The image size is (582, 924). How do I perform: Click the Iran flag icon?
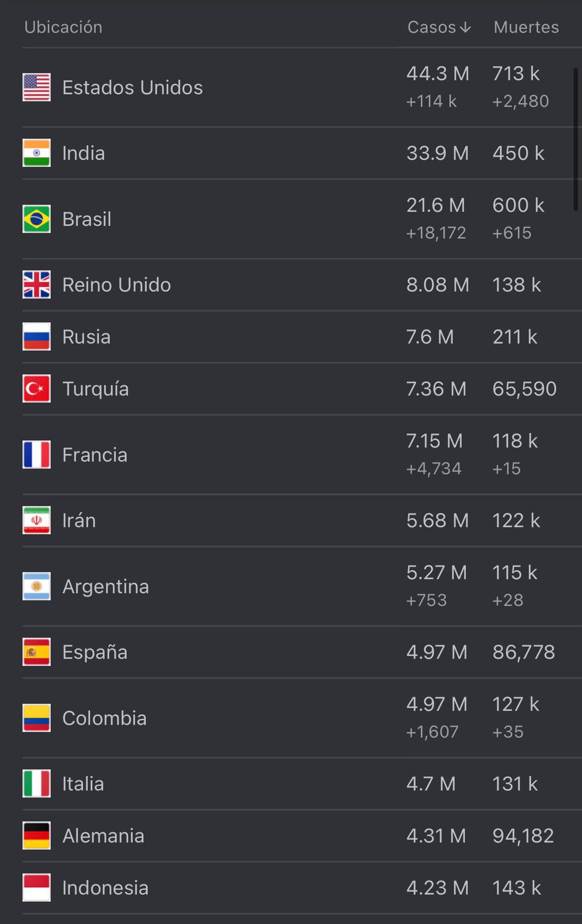(x=36, y=520)
